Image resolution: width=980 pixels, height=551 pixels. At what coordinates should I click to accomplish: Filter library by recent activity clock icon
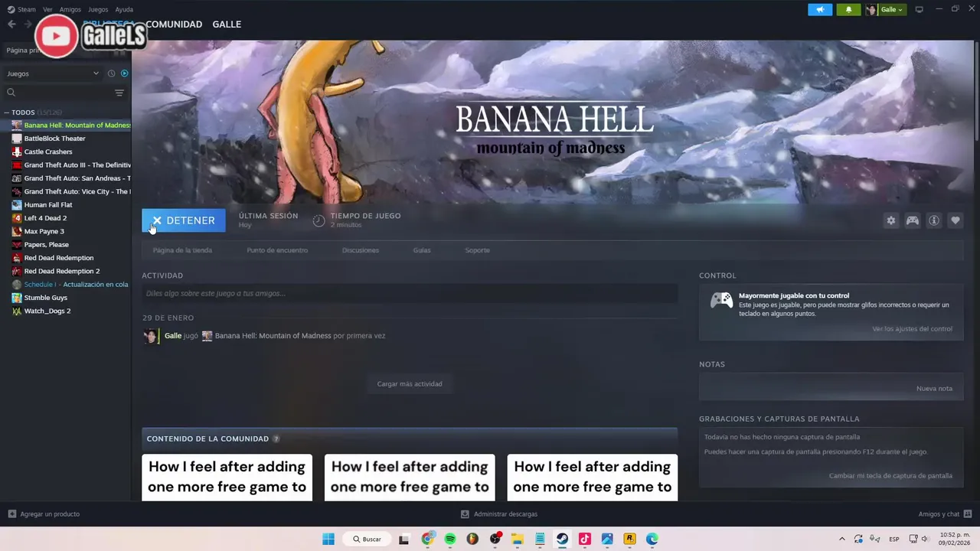(111, 73)
